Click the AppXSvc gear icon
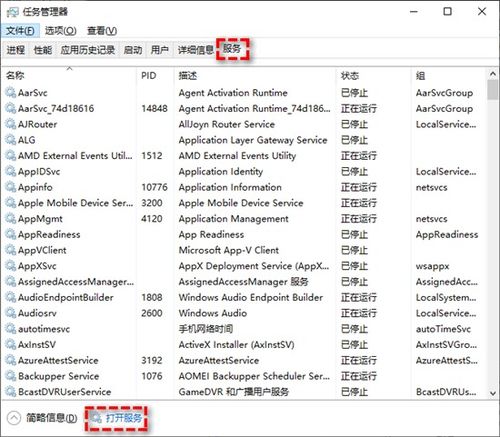The height and width of the screenshot is (437, 500). click(x=11, y=266)
